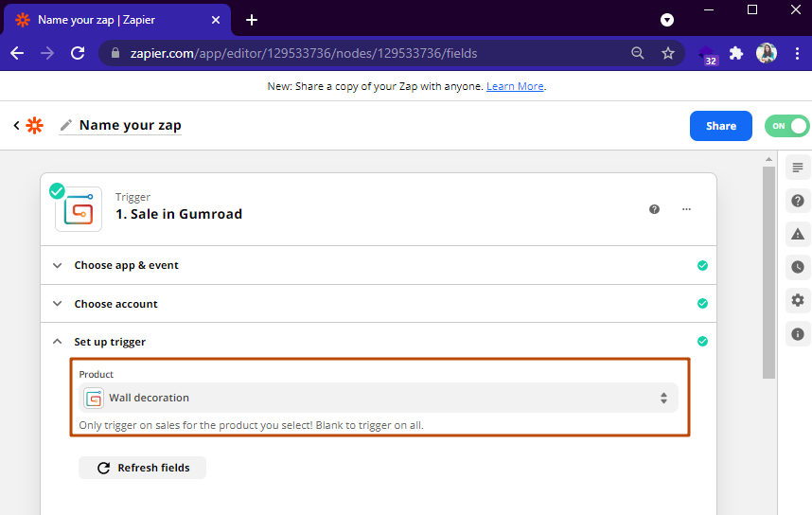Click the 'Trigger' label above step title

pos(133,197)
